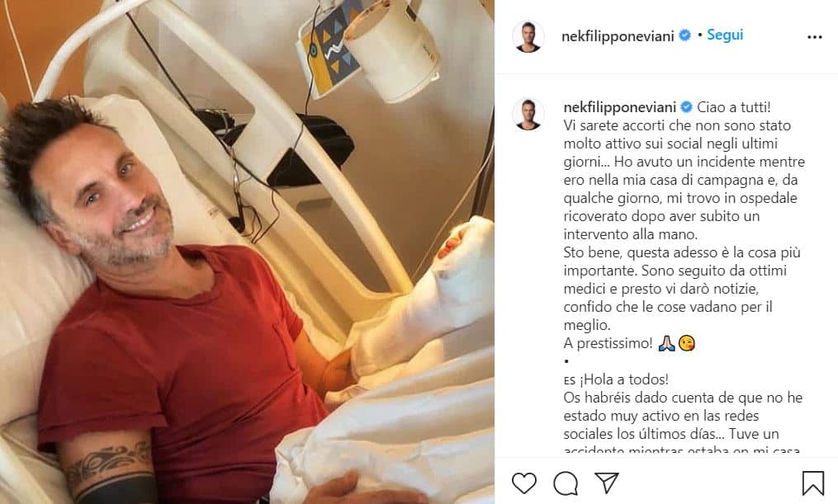The image size is (838, 504).
Task: Click nekfilipponeviani username in the caption
Action: (x=620, y=107)
